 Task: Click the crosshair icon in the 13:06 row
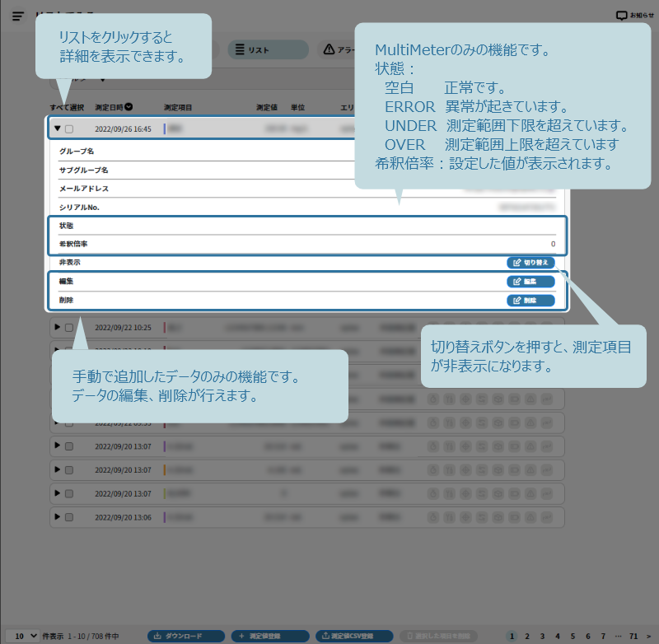tap(465, 517)
